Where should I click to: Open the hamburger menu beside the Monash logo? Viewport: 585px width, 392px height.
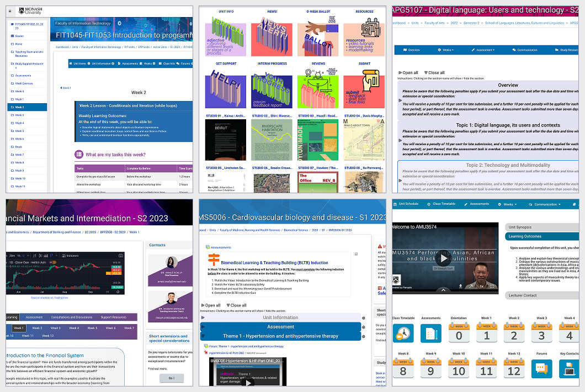pos(10,11)
